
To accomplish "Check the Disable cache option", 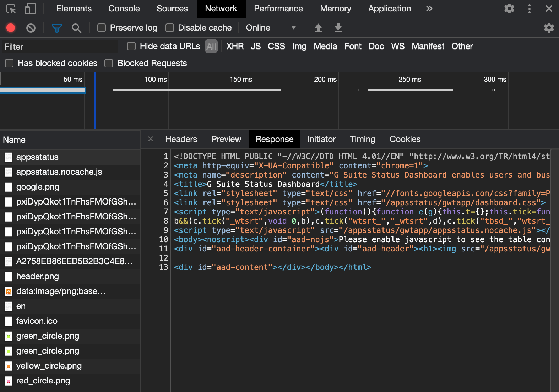I will point(170,28).
